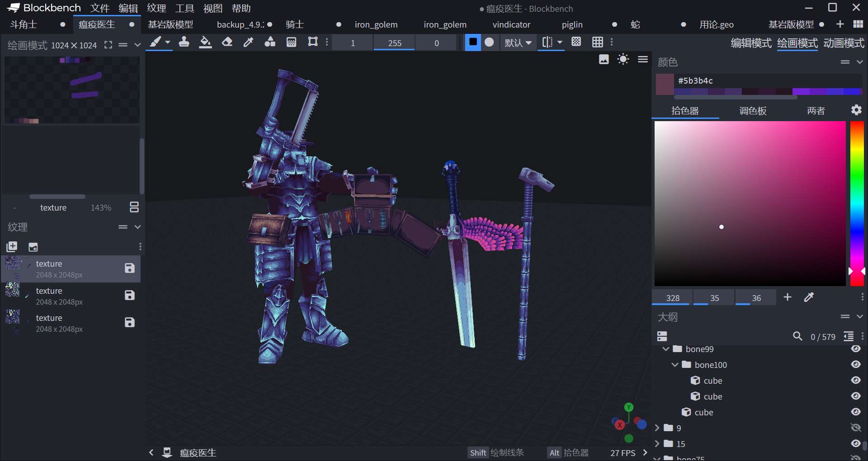Toggle mirror painting option
The image size is (868, 461).
547,42
